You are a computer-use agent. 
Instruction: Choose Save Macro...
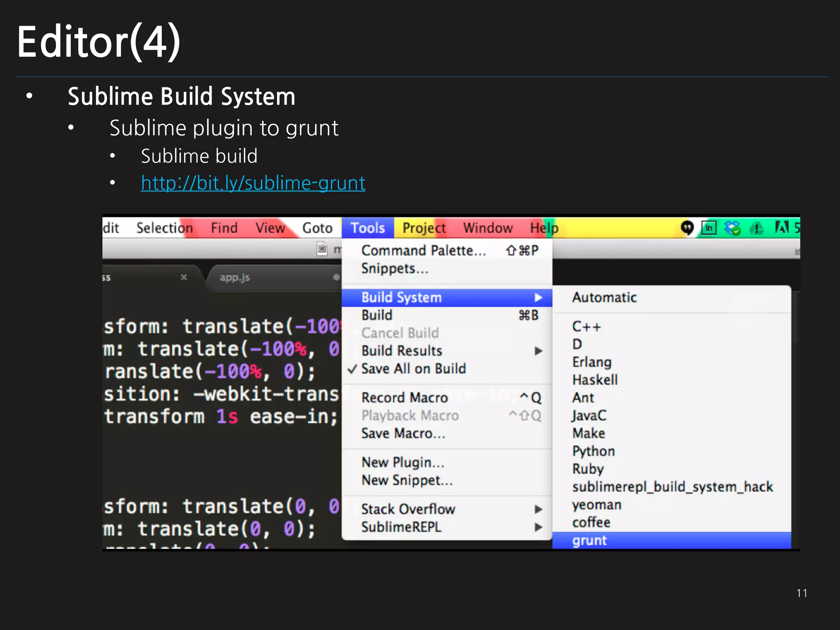[447, 433]
